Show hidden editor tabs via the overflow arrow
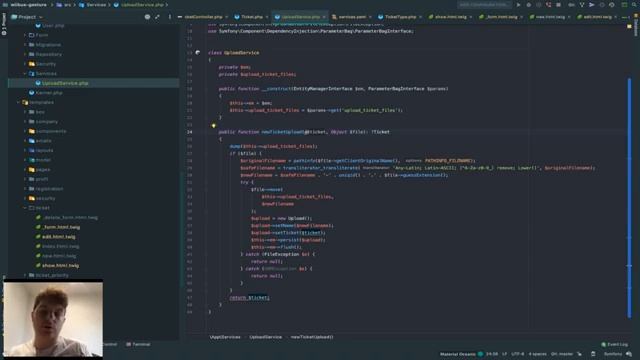The image size is (640, 360). [625, 17]
